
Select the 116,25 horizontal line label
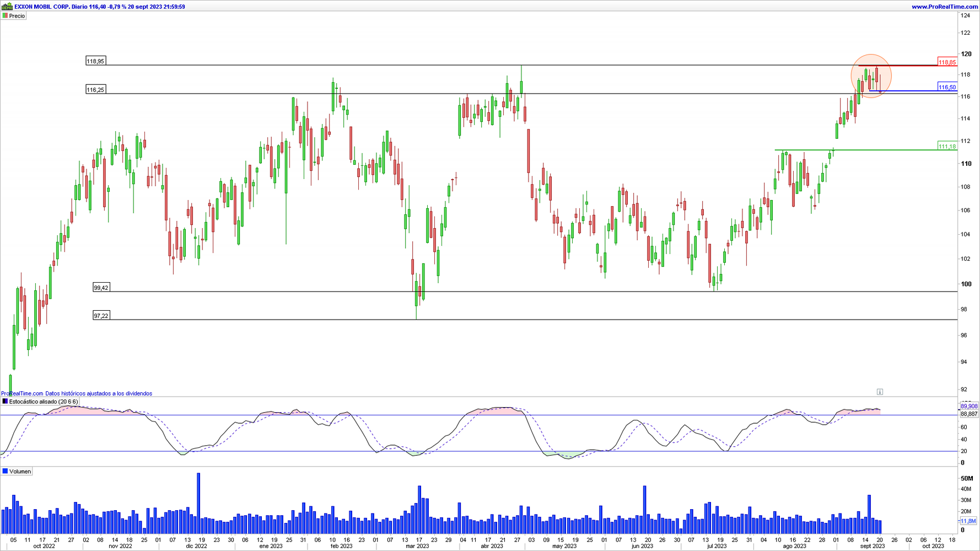point(95,89)
